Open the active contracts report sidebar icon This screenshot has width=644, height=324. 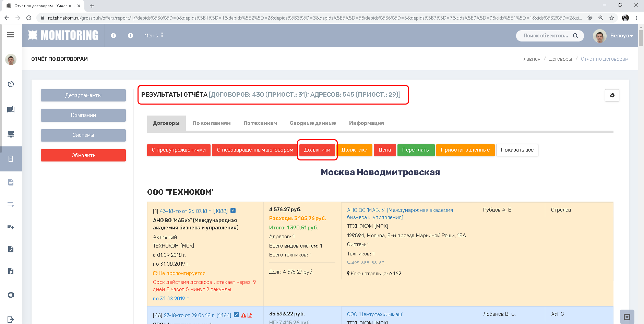tap(11, 159)
